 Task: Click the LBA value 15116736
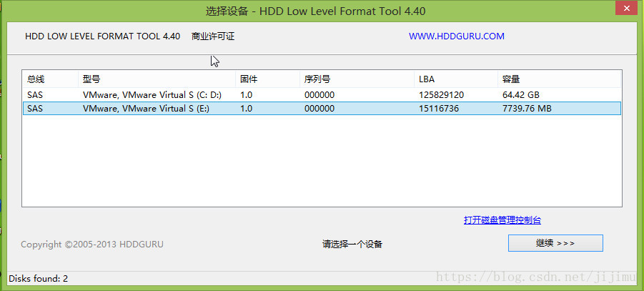(439, 109)
